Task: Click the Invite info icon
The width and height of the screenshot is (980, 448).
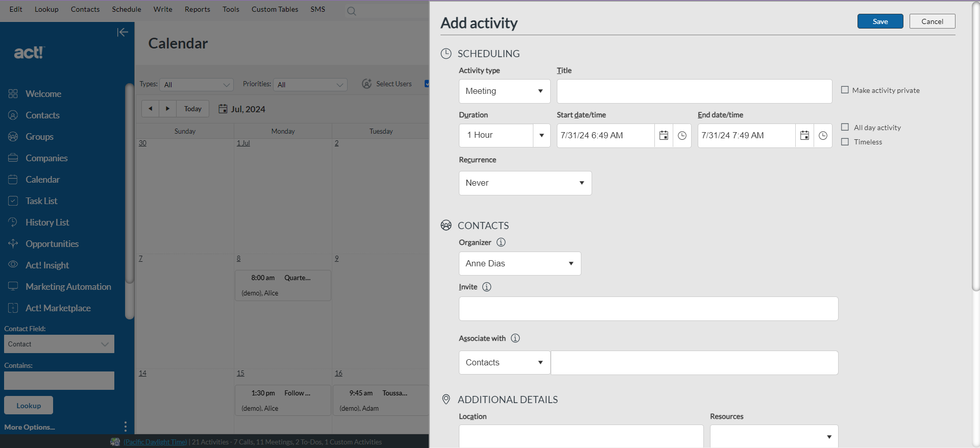Action: pos(487,287)
